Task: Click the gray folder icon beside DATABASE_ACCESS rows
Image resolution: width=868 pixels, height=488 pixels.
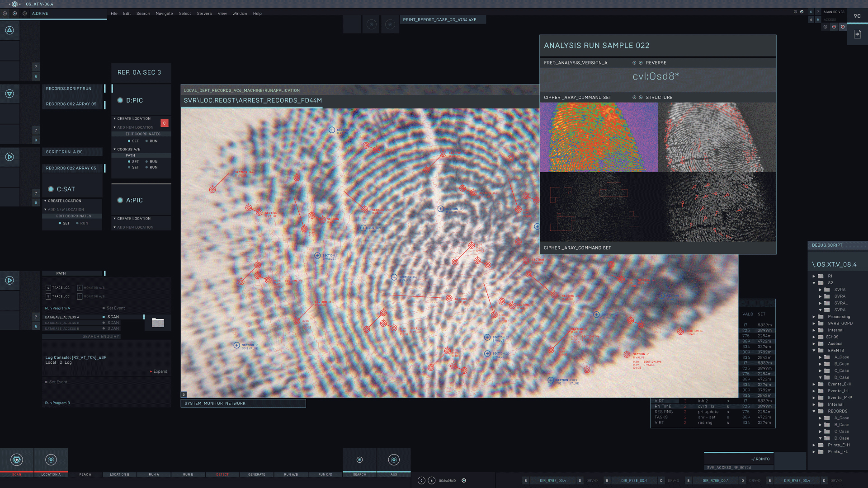Action: click(x=158, y=323)
